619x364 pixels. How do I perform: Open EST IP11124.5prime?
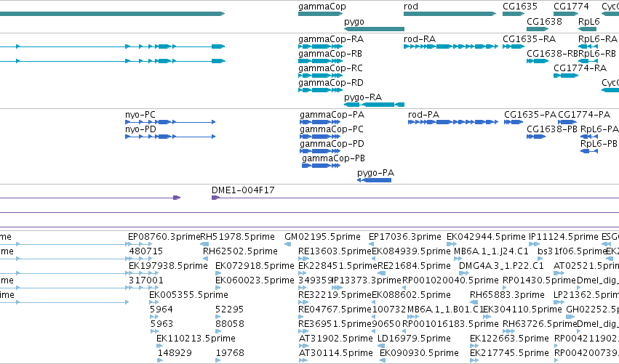coord(563,237)
